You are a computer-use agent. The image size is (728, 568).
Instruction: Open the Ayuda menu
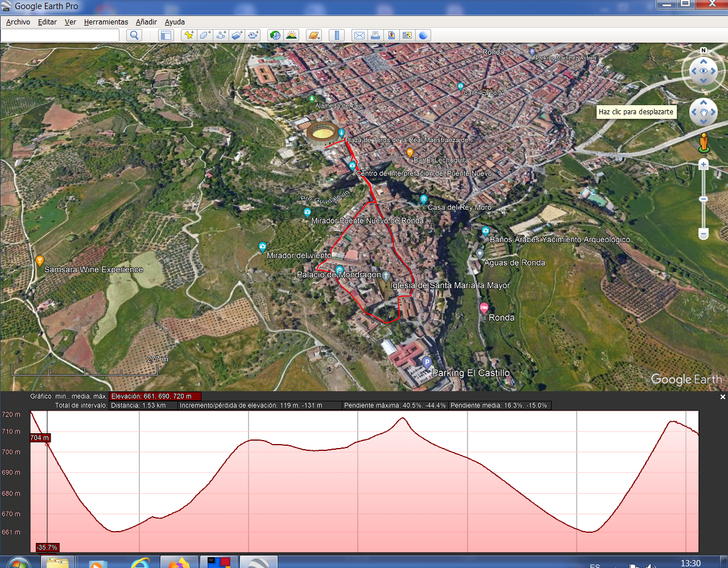click(175, 22)
